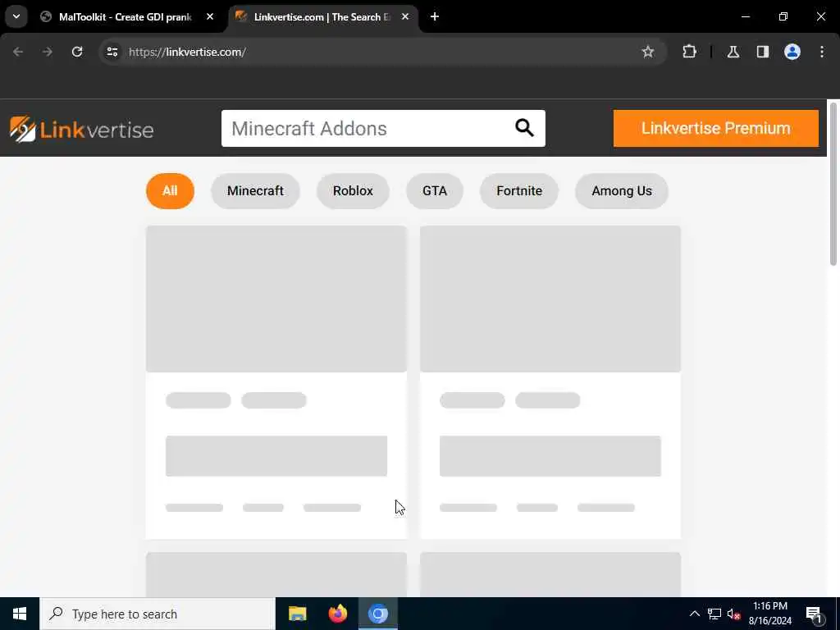Filter by Roblox category
Image resolution: width=840 pixels, height=630 pixels.
tap(353, 190)
